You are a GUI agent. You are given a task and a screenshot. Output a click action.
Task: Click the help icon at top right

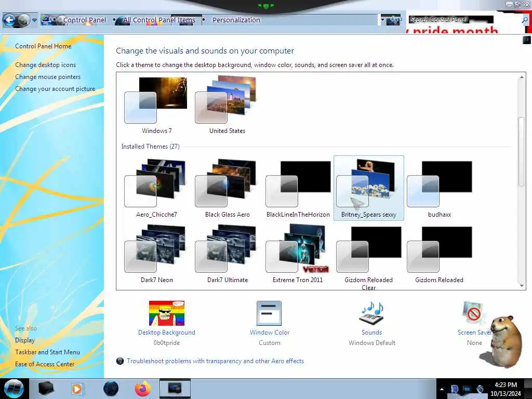[x=527, y=40]
